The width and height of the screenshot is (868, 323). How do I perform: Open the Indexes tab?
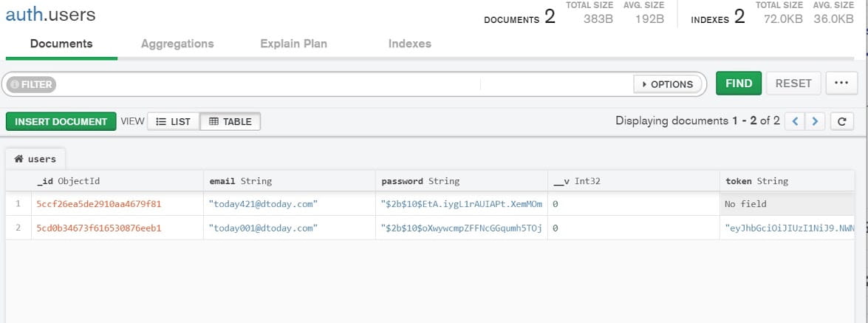(410, 44)
